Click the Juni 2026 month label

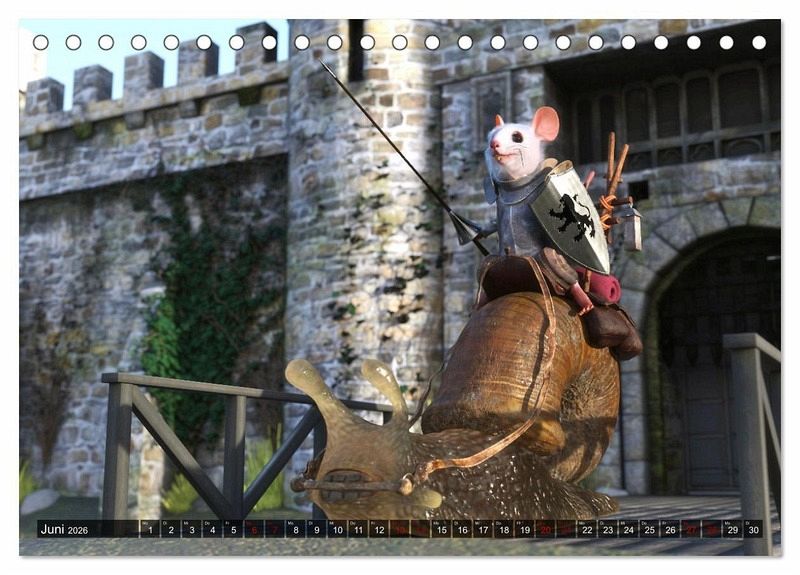pyautogui.click(x=64, y=529)
